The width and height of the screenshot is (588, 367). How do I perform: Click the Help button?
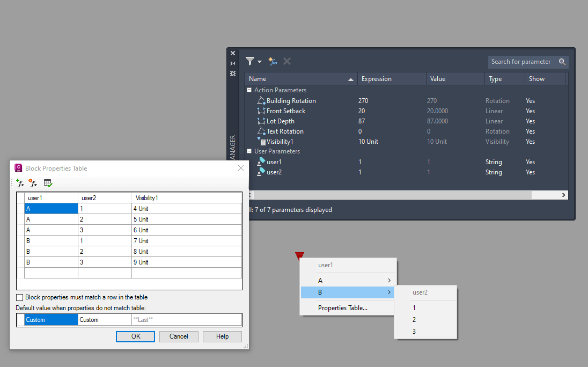pos(222,336)
